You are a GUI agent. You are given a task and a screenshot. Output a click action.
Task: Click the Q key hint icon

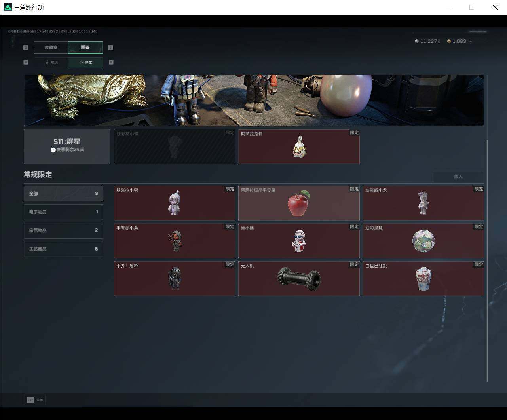pos(26,48)
